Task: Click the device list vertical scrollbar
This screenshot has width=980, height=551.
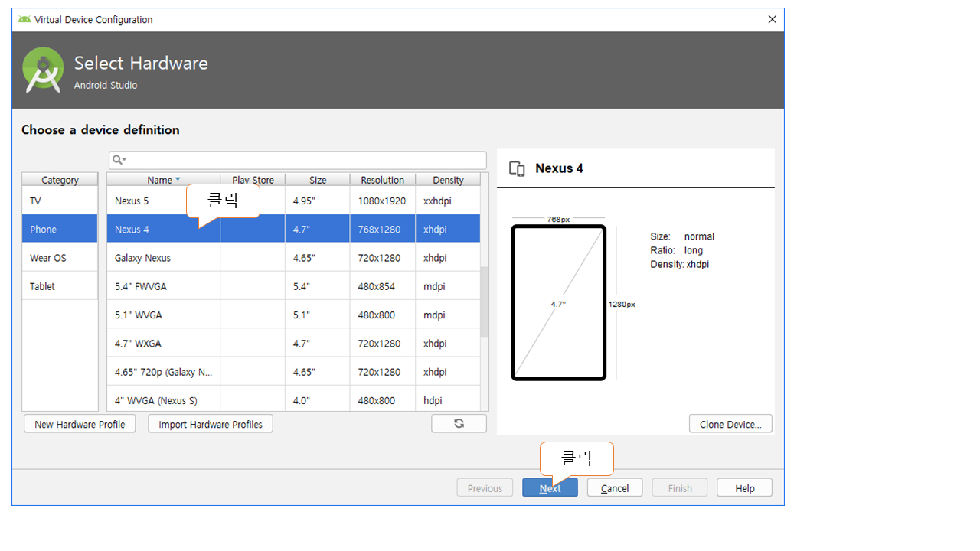Action: tap(484, 302)
